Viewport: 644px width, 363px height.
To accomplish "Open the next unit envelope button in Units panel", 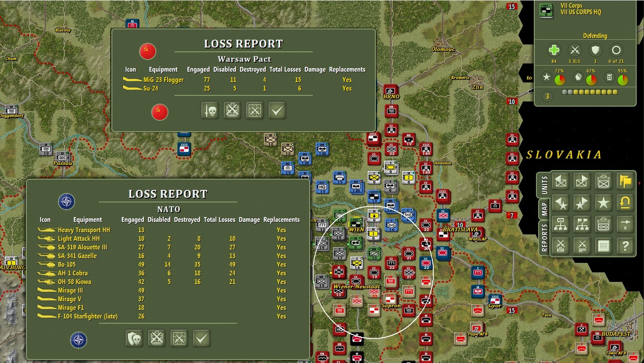I will pos(582,182).
